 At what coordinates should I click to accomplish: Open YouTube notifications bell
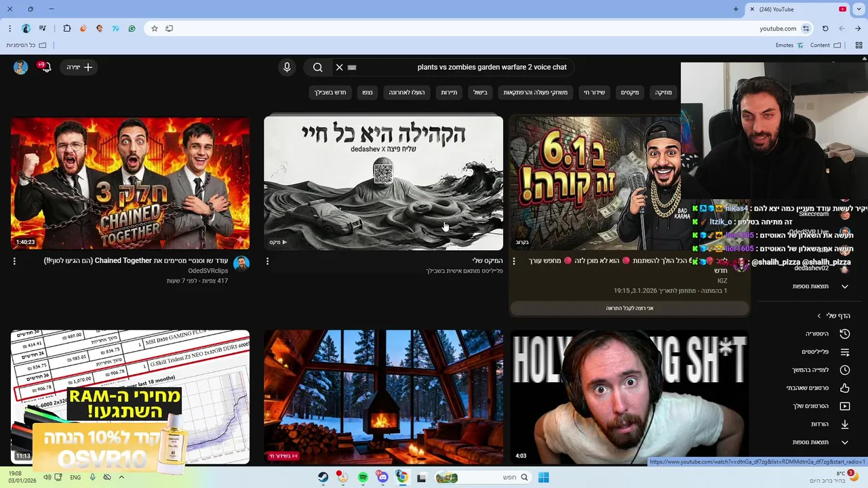coord(46,67)
